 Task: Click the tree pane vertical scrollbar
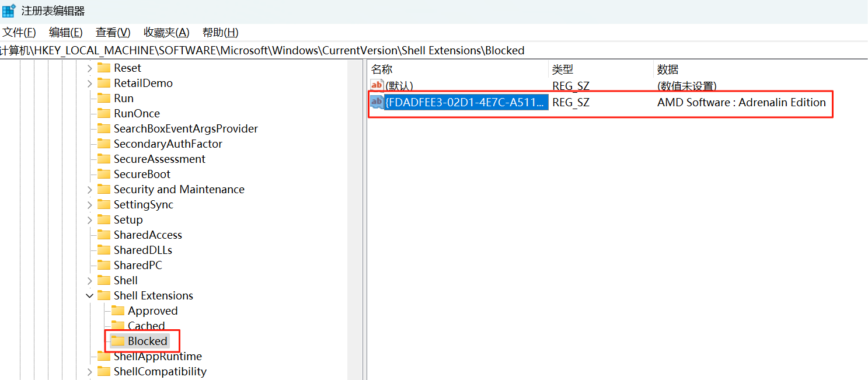click(x=356, y=219)
